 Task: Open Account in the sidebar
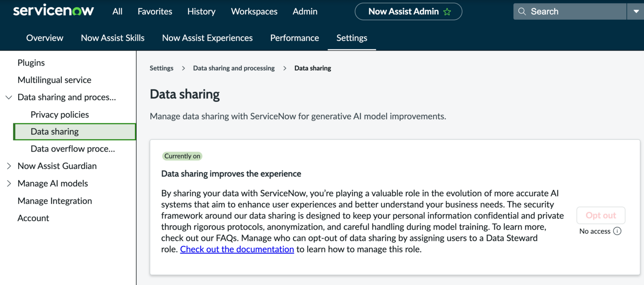[33, 218]
